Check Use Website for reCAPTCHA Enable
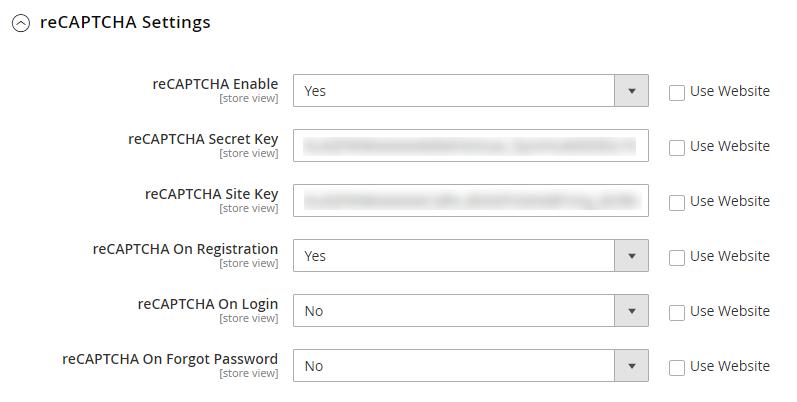 [x=677, y=92]
